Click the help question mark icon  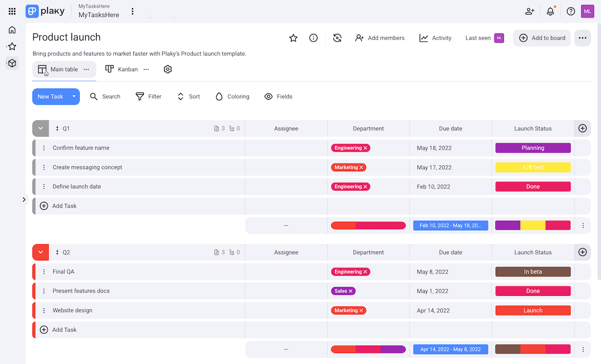tap(570, 12)
